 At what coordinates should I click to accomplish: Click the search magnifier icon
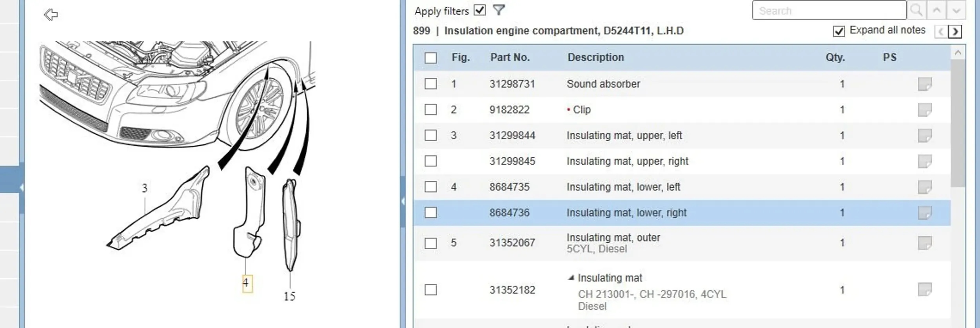point(916,10)
